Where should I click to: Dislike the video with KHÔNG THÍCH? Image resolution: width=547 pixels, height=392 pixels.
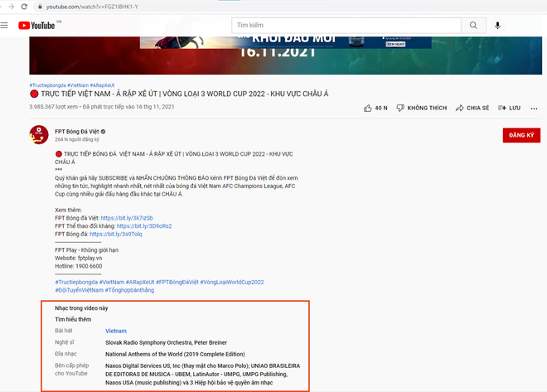[422, 108]
